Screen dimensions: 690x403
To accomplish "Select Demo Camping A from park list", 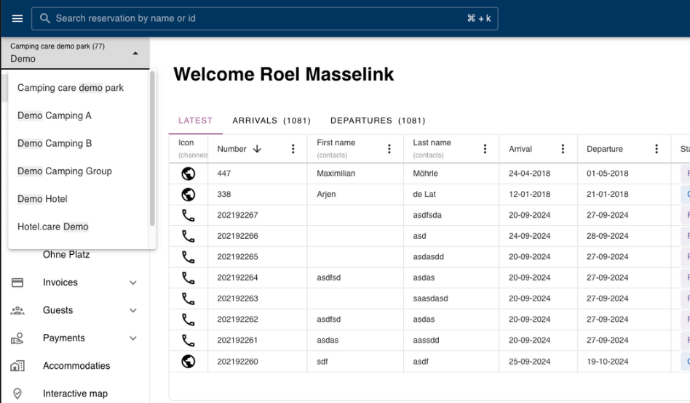I will coord(54,116).
